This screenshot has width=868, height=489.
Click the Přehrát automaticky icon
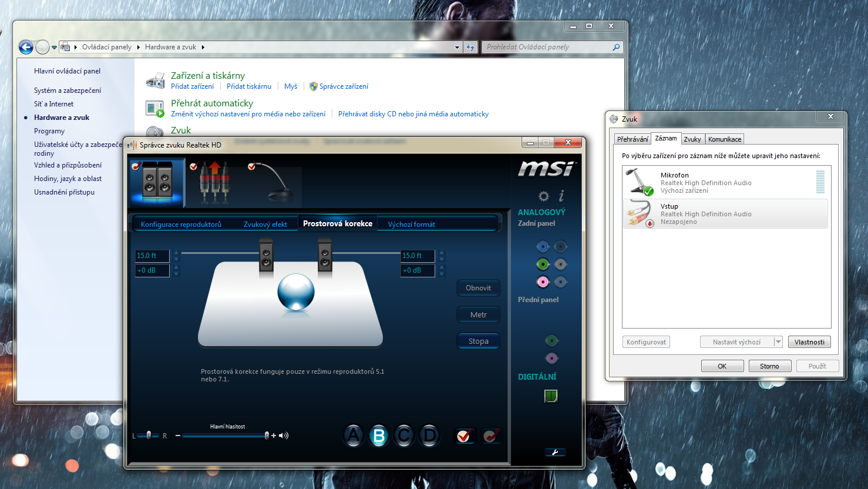155,108
